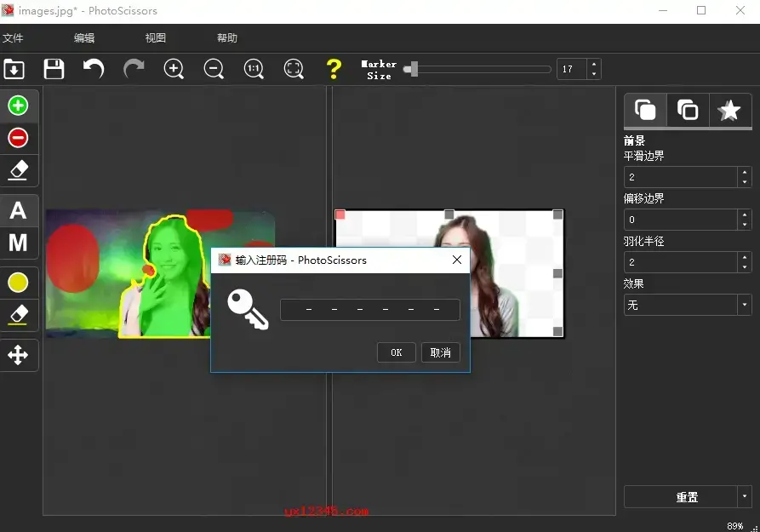Click the right-middle gray crop handle
This screenshot has width=760, height=532.
(558, 273)
